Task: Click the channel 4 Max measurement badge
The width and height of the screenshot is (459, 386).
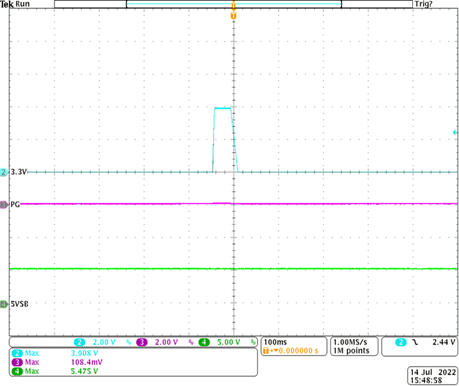Action: [17, 371]
